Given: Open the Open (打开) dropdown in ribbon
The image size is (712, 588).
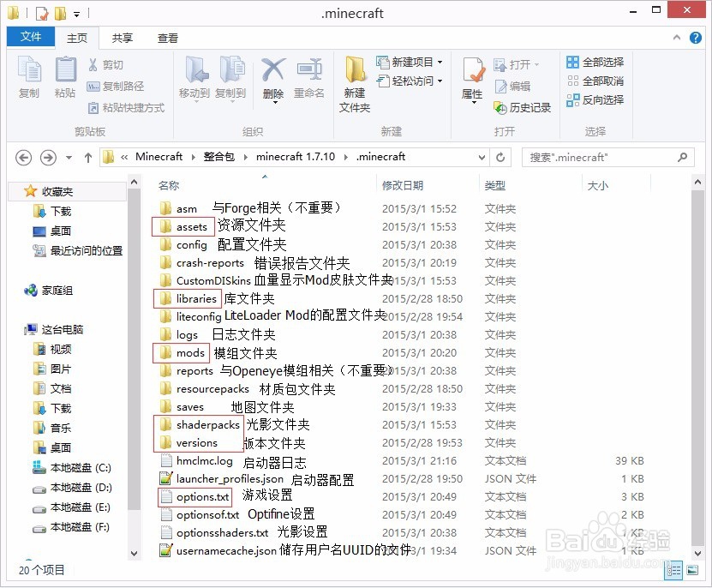Looking at the screenshot, I should tap(517, 64).
